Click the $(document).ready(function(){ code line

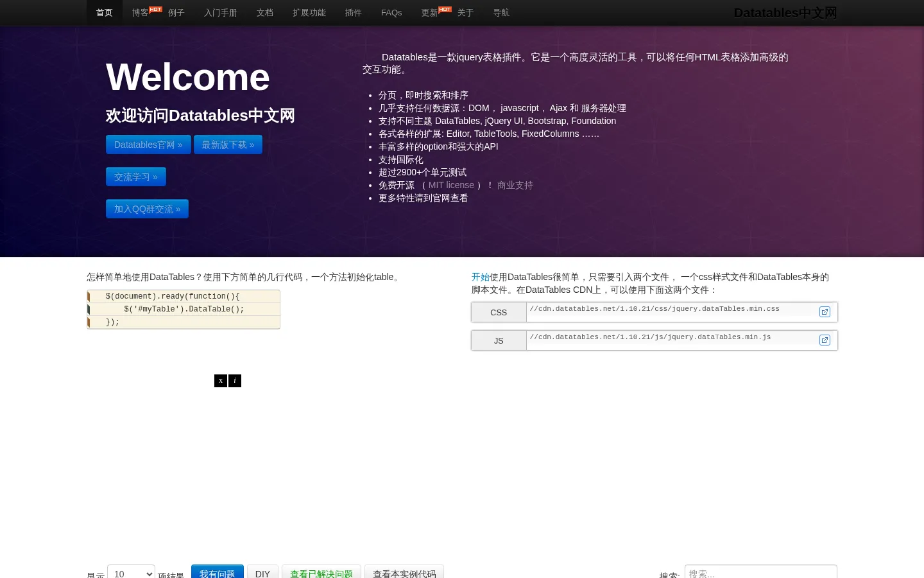pos(184,297)
